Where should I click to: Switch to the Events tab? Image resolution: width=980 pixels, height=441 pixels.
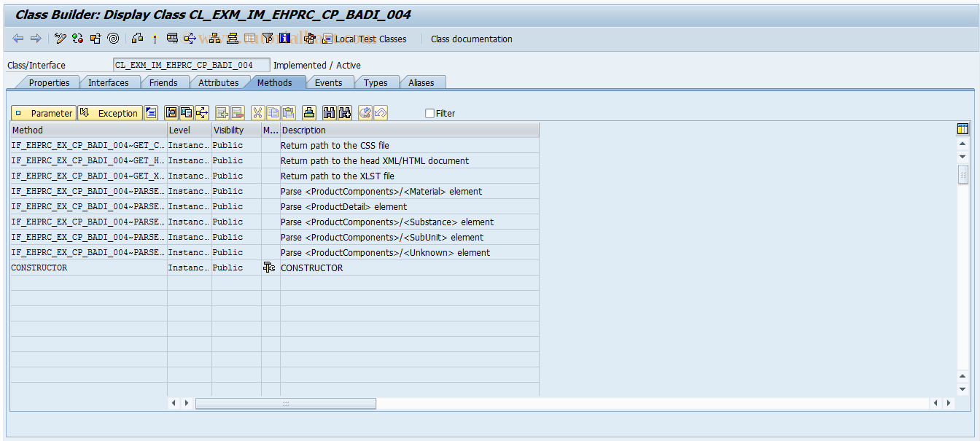tap(328, 82)
